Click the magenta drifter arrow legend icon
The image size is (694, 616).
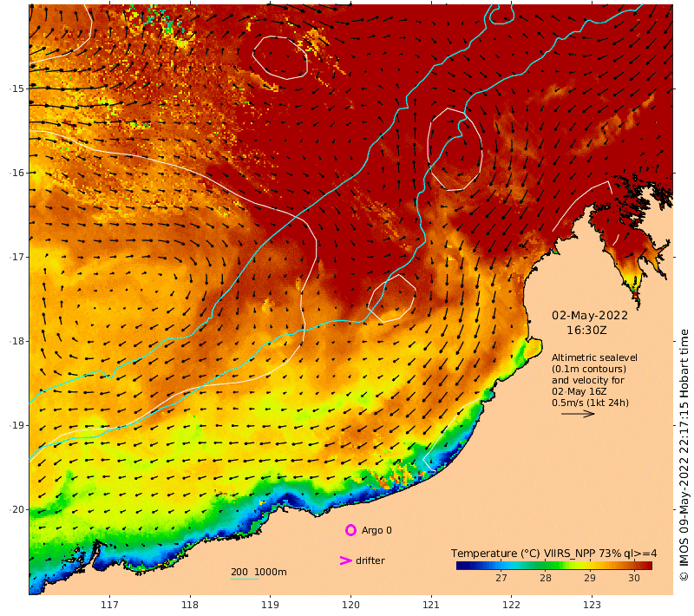coord(345,560)
